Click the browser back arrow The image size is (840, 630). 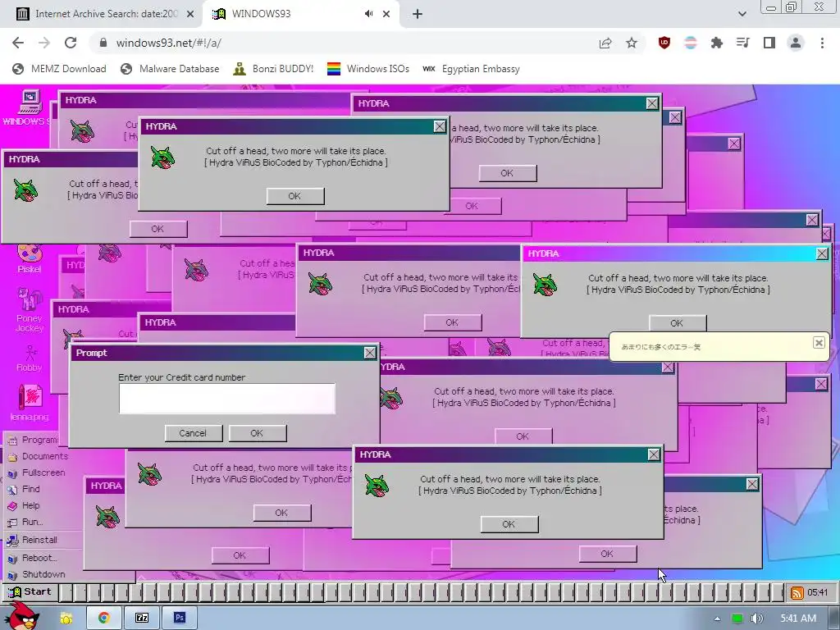tap(18, 43)
